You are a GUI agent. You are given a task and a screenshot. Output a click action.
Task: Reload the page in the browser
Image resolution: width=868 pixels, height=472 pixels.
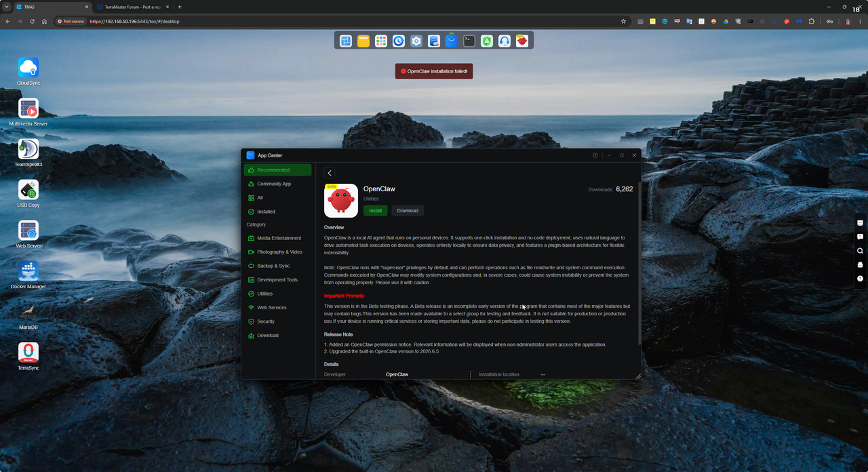(32, 21)
